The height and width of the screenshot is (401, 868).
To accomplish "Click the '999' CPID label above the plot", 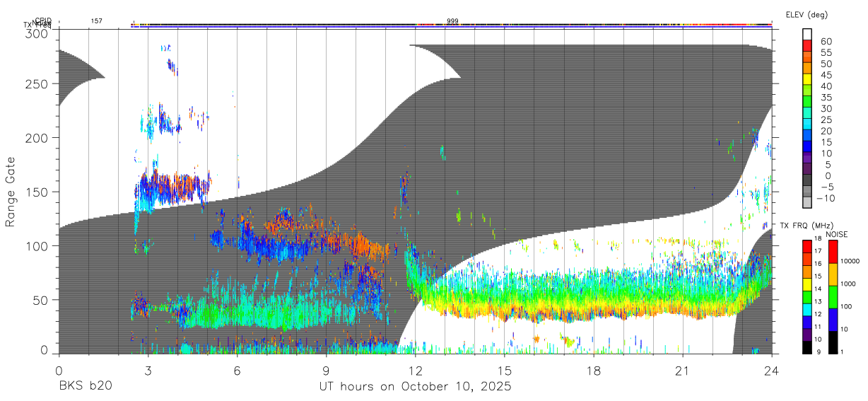I will [453, 21].
